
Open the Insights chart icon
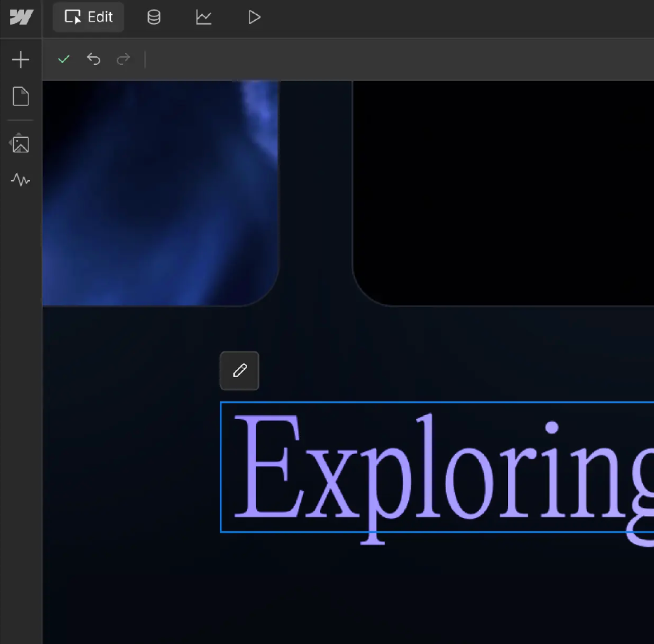click(204, 17)
